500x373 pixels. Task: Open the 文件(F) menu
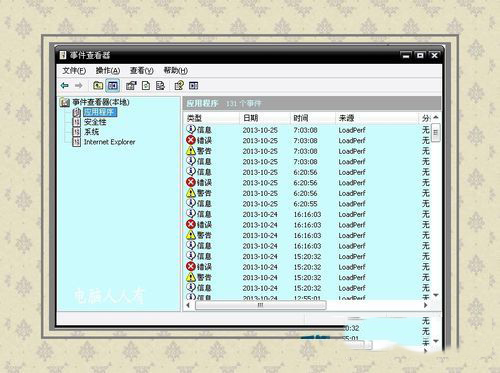[74, 71]
